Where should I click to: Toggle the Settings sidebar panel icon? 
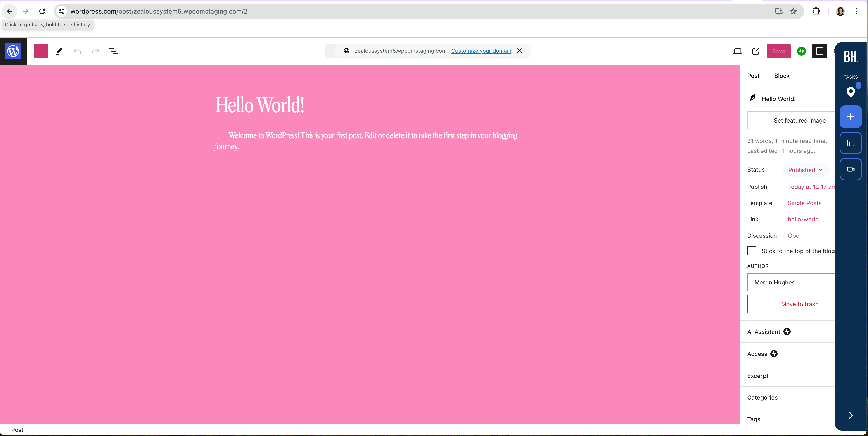click(819, 51)
